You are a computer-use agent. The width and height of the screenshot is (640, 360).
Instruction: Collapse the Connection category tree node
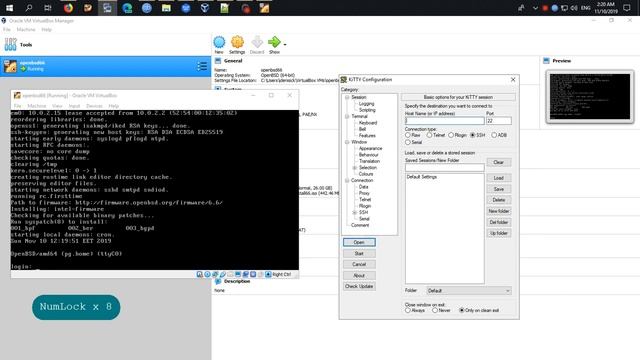click(x=347, y=180)
